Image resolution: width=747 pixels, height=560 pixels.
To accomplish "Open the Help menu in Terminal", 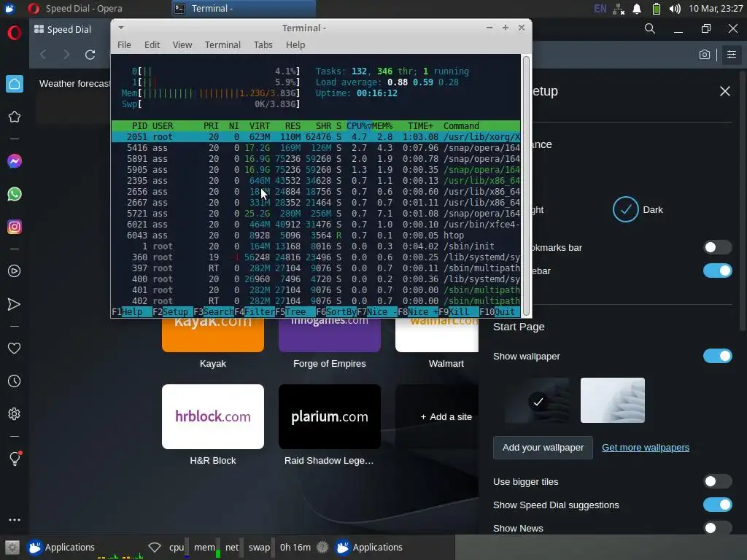I will pos(295,44).
